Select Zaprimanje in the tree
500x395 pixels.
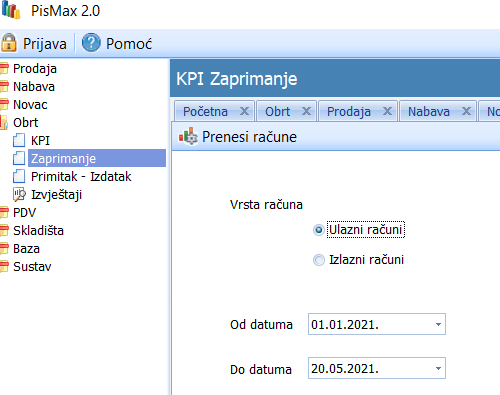pyautogui.click(x=97, y=158)
